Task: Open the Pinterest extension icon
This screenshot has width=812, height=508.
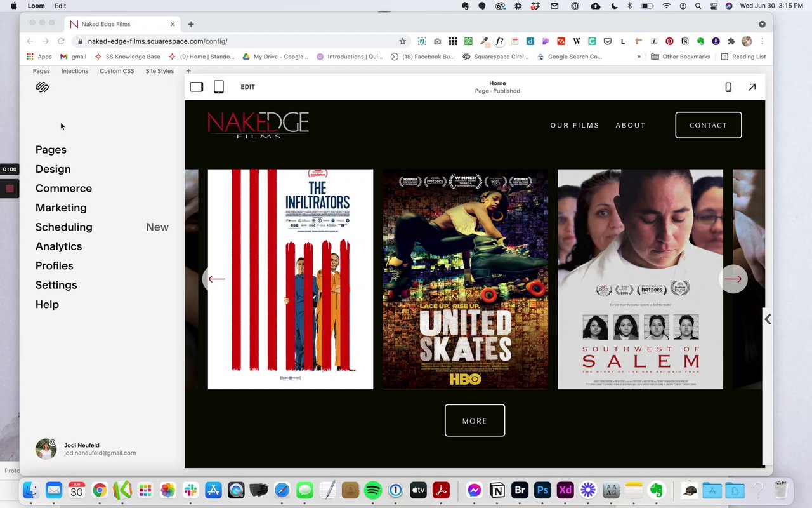Action: [x=669, y=41]
